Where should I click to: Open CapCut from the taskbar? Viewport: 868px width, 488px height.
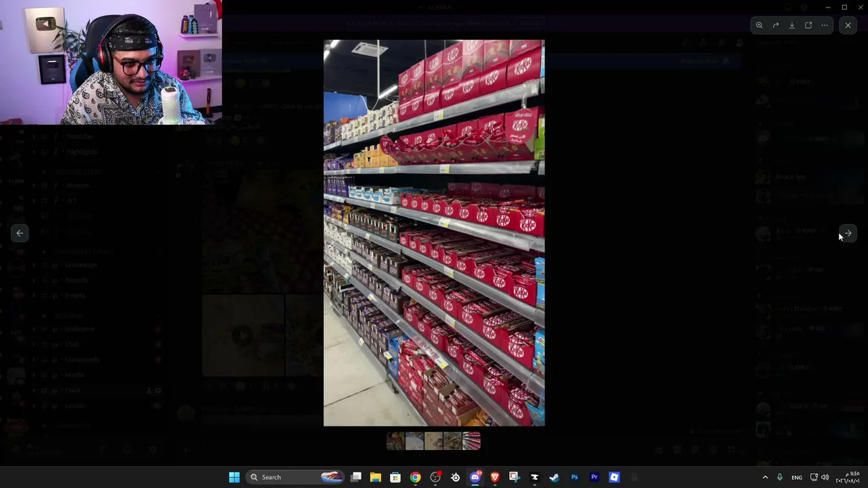click(534, 477)
